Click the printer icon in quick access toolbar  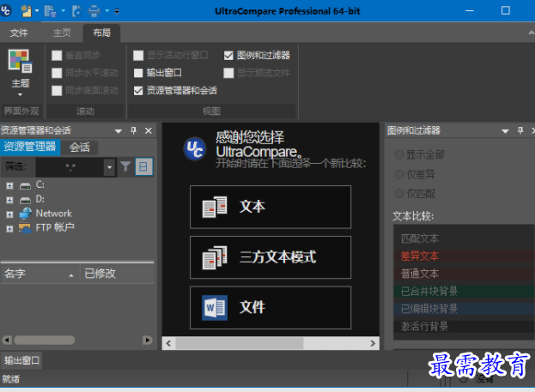(94, 11)
